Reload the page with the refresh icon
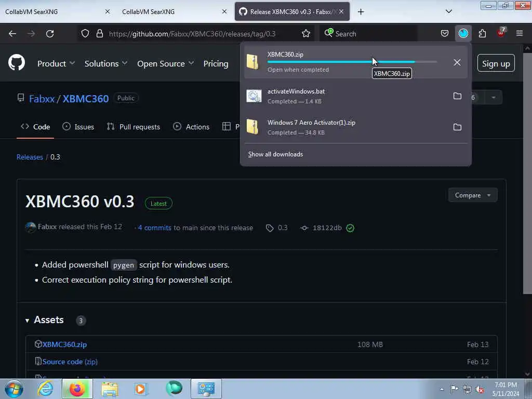The height and width of the screenshot is (399, 532). pos(50,34)
